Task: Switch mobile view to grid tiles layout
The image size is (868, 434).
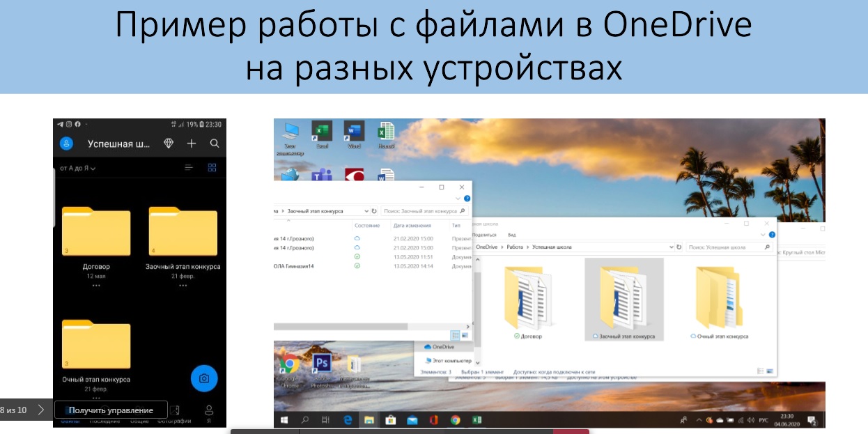Action: (212, 168)
